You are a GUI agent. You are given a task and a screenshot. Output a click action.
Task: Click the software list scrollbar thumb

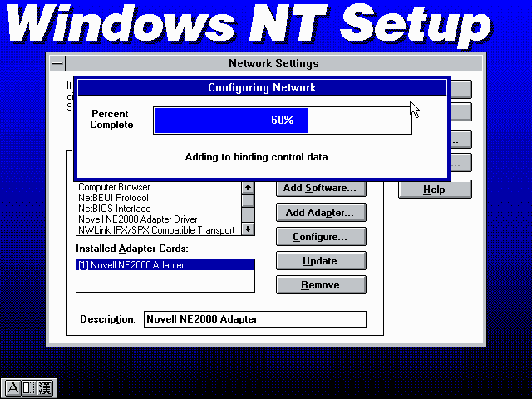248,200
